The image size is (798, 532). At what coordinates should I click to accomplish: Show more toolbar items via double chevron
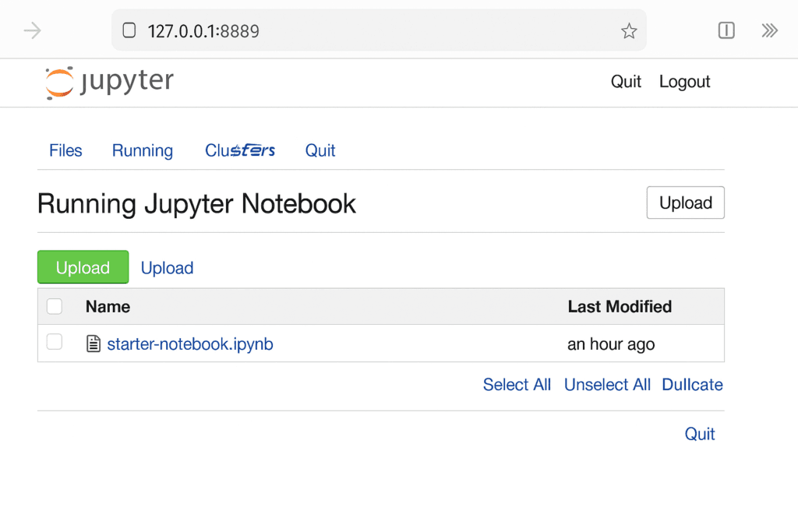(x=769, y=30)
